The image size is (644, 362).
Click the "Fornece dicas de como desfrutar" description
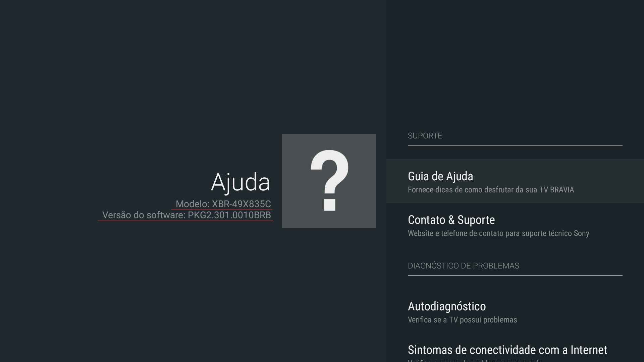point(490,190)
